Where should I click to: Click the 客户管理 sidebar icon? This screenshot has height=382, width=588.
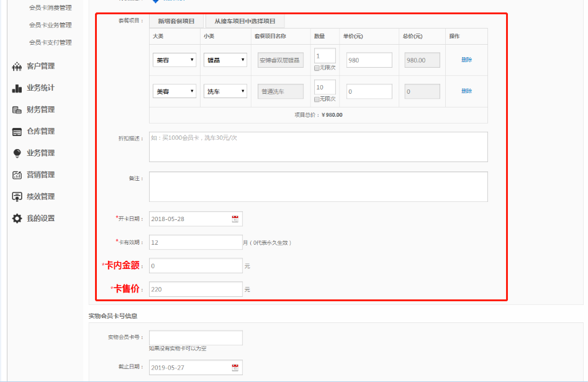click(x=17, y=66)
